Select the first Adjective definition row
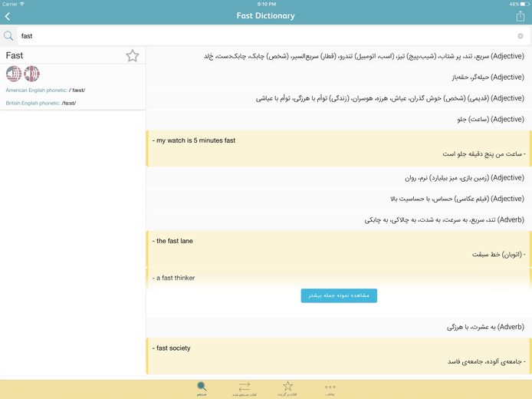This screenshot has width=532, height=399. [339, 56]
